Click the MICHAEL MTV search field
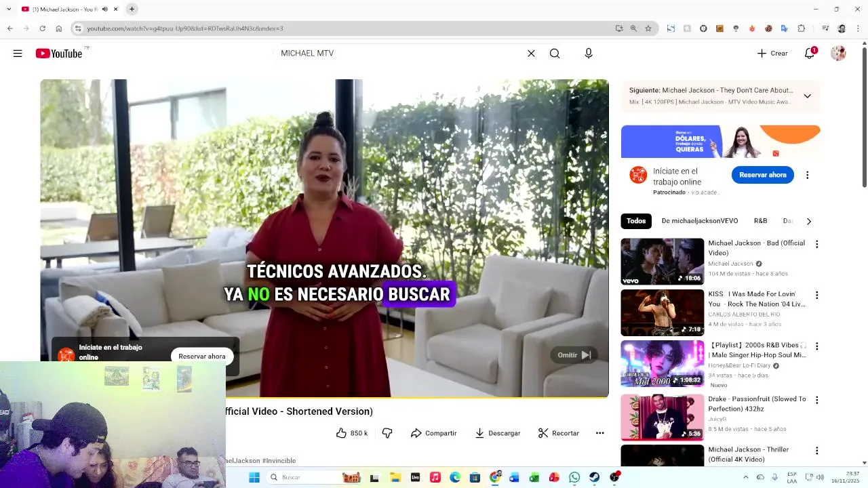 pyautogui.click(x=400, y=54)
